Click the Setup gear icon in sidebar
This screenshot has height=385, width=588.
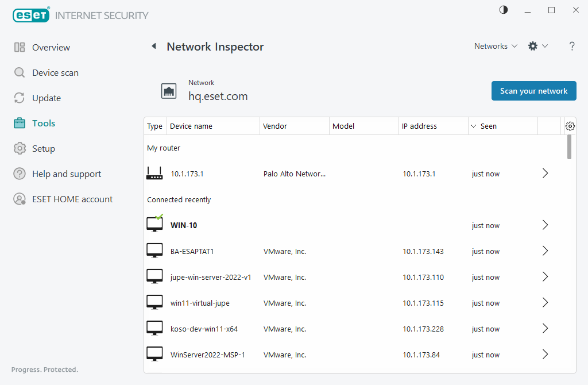[x=20, y=149]
